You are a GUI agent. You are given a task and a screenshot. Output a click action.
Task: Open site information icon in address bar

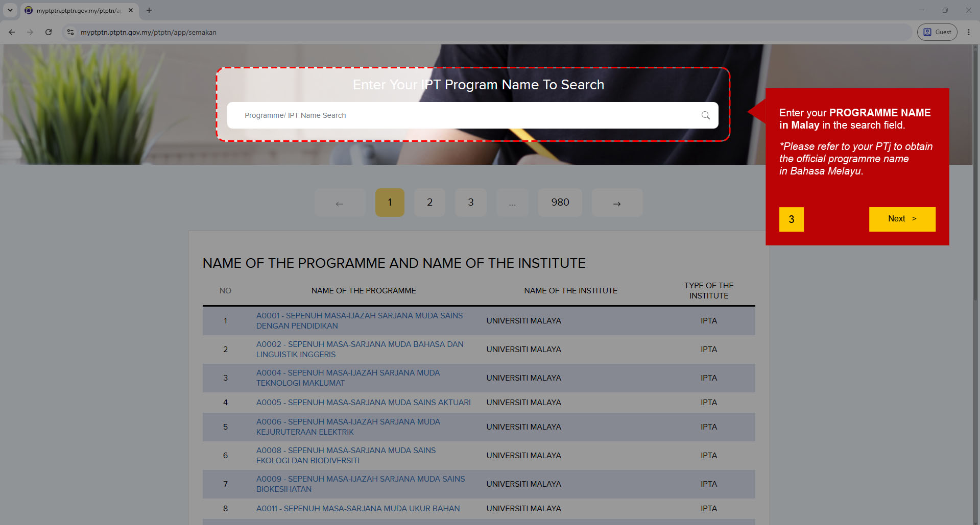[70, 32]
